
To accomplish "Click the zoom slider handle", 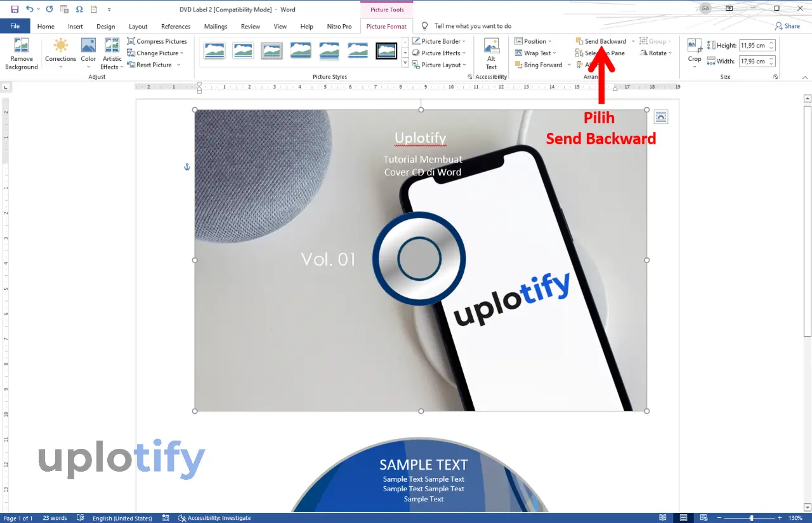I will point(752,518).
